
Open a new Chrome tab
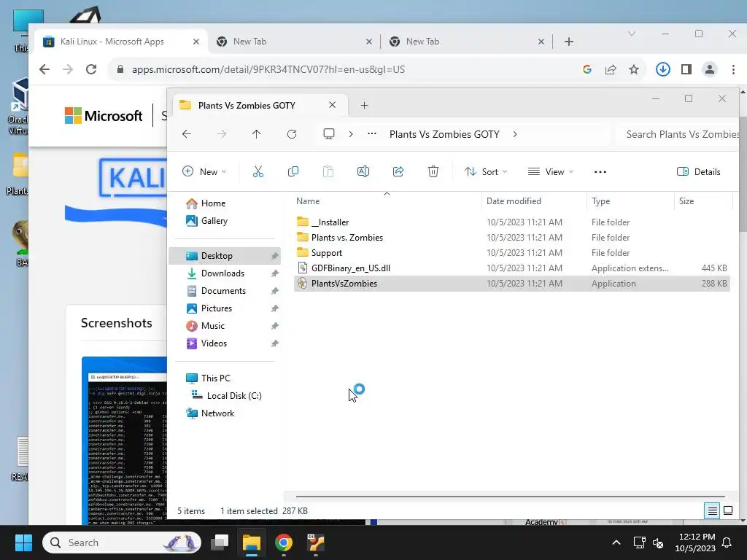coord(569,42)
